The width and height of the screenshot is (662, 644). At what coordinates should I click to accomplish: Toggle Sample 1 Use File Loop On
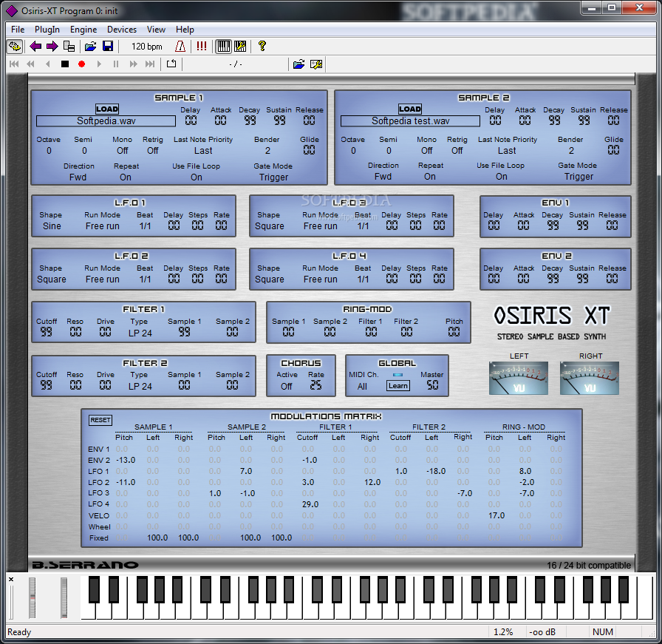(x=197, y=177)
